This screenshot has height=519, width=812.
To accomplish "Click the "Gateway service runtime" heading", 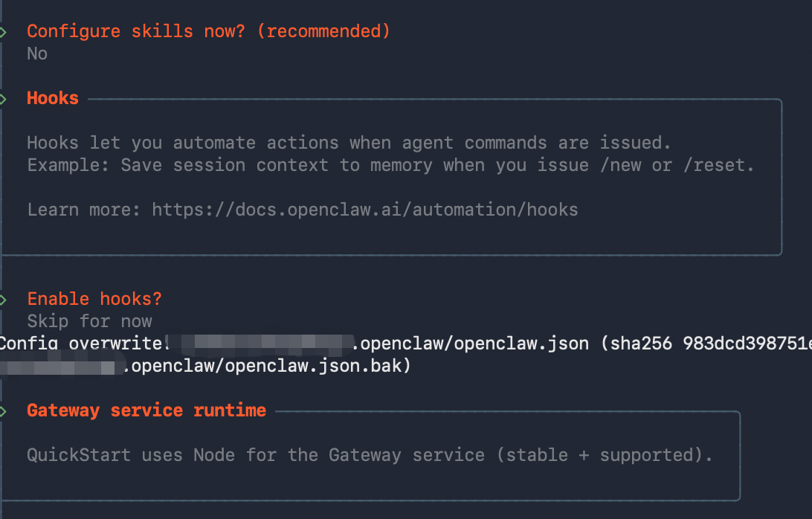I will pyautogui.click(x=146, y=410).
